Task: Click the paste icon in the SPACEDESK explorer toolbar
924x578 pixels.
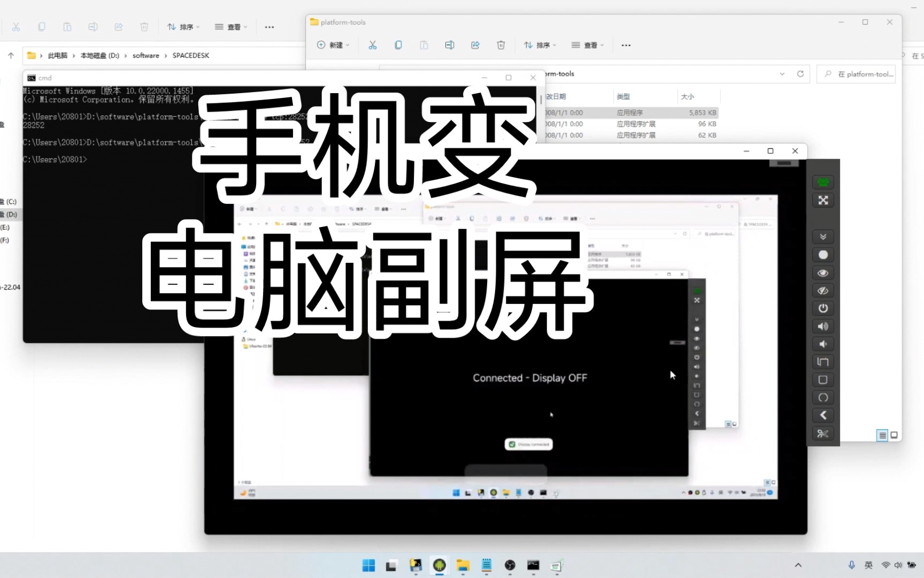Action: 67,27
